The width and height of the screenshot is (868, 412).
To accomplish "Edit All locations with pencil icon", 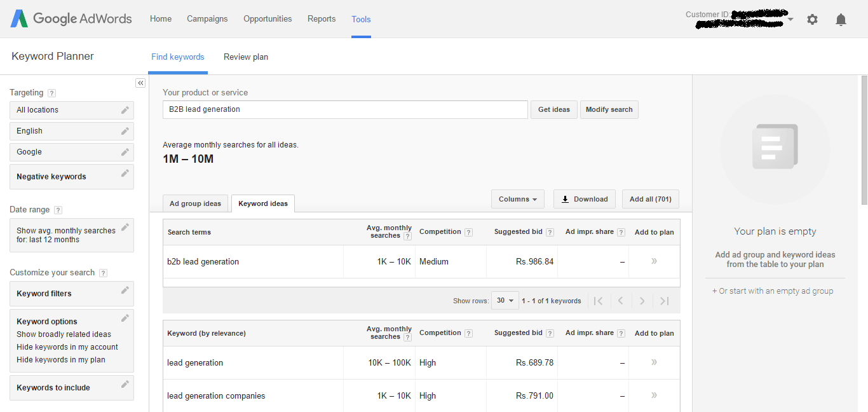I will (125, 110).
